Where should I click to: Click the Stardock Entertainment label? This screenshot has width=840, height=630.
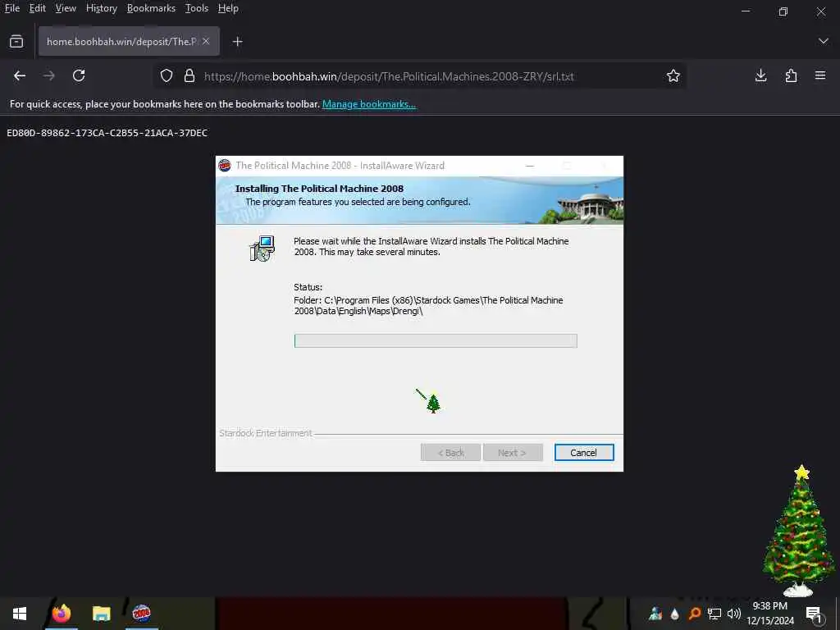[x=265, y=433]
